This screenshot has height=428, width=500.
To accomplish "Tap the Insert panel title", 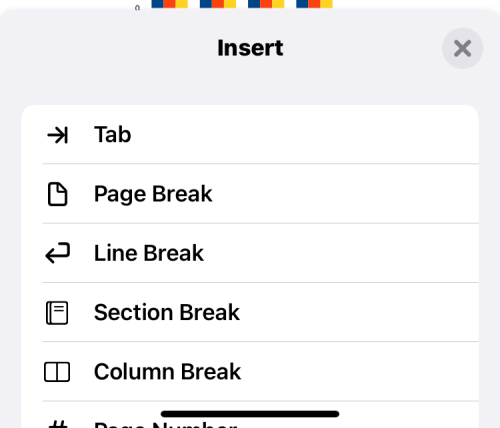I will coord(250,48).
